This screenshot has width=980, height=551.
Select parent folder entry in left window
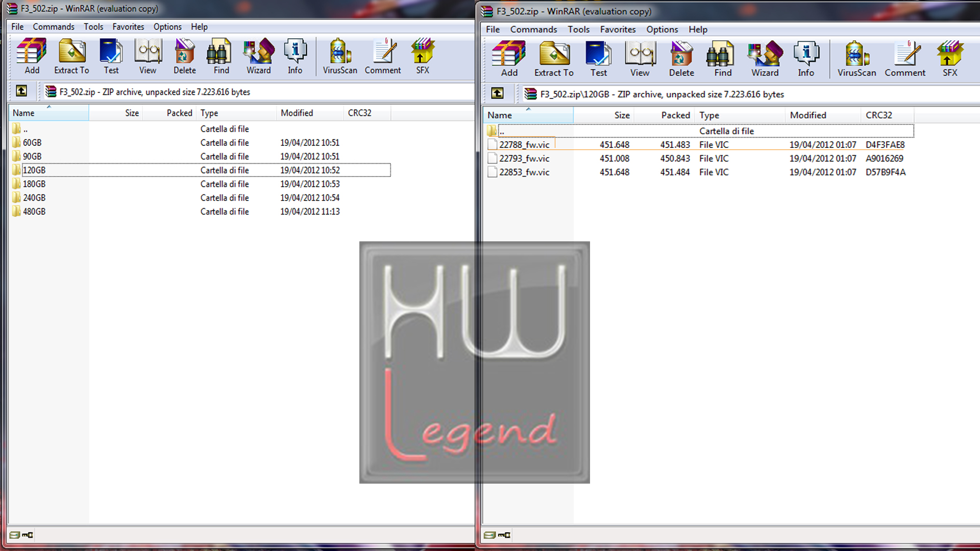tap(201, 129)
